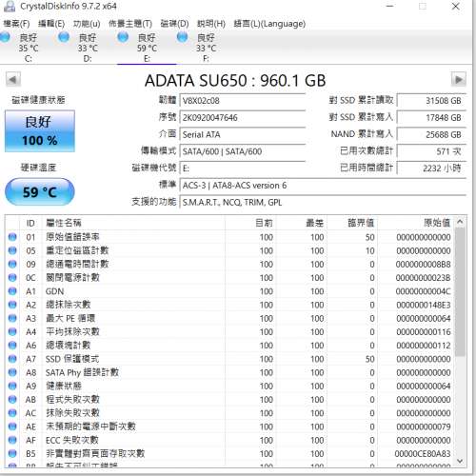Click the 59 °C temperature button
Screen dimensions: 476x476
point(40,191)
